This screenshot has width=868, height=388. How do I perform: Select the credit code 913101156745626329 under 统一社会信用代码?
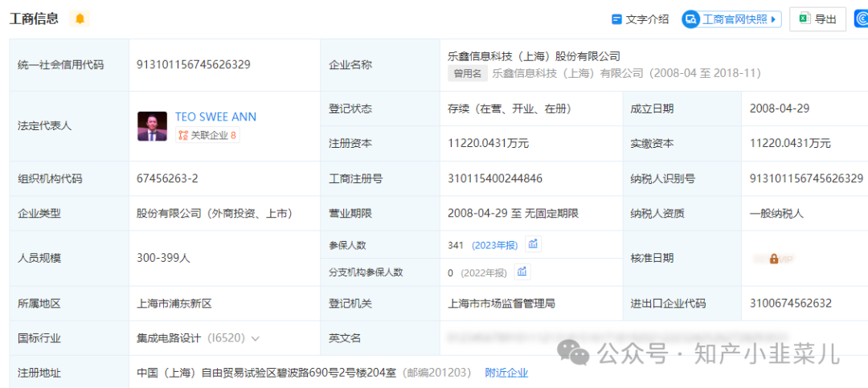(x=193, y=65)
